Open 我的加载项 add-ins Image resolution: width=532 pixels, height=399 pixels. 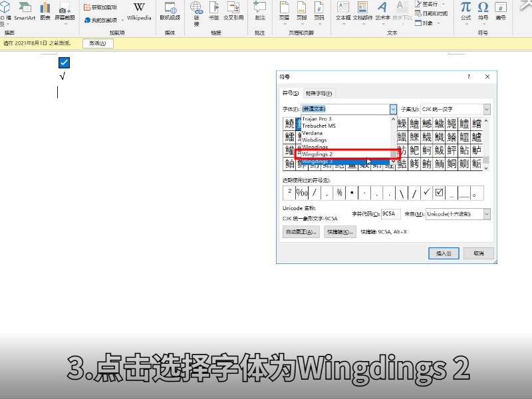point(101,20)
